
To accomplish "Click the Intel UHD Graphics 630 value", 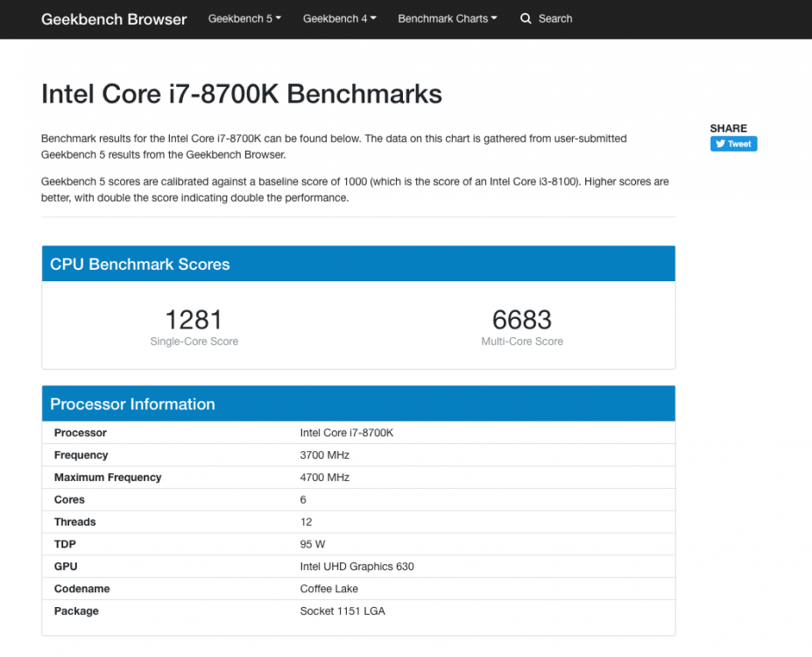I will 357,567.
